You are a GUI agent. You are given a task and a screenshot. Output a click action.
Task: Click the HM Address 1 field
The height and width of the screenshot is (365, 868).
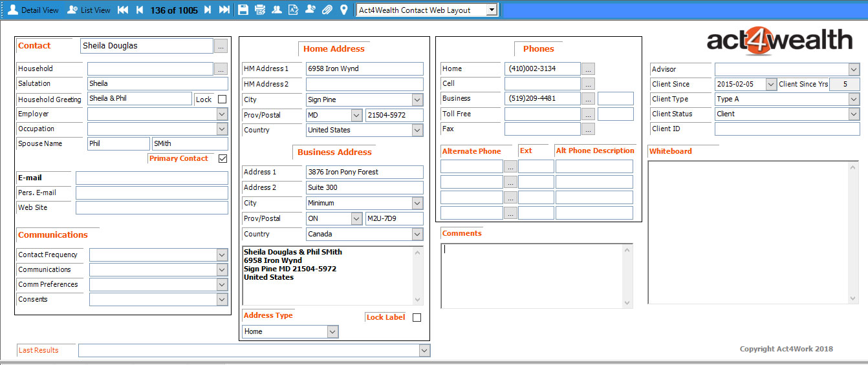(x=365, y=68)
